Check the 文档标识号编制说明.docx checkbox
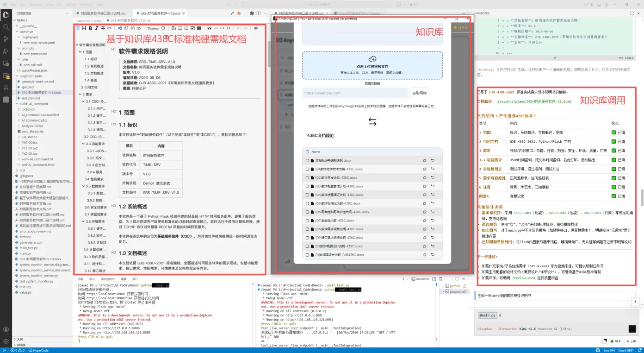This screenshot has width=644, height=353. click(x=307, y=160)
